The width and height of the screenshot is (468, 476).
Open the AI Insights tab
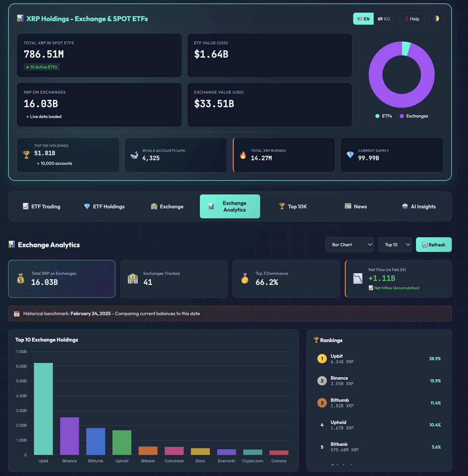click(x=418, y=206)
